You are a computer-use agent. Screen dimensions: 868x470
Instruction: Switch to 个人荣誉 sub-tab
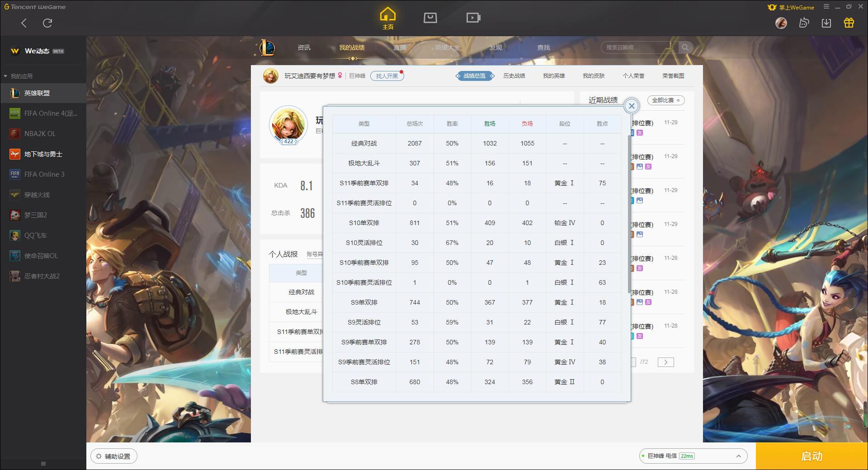click(633, 76)
